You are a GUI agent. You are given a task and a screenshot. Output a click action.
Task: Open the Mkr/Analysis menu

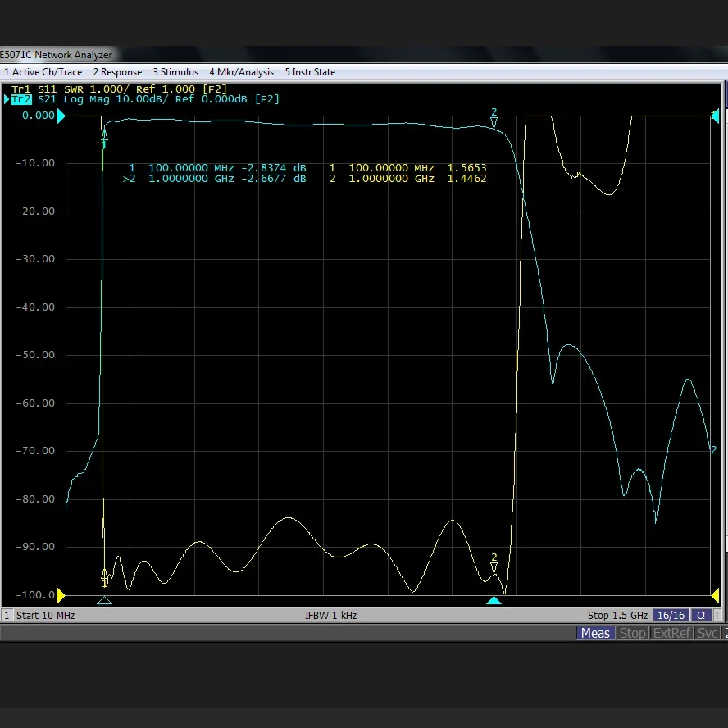click(x=241, y=72)
